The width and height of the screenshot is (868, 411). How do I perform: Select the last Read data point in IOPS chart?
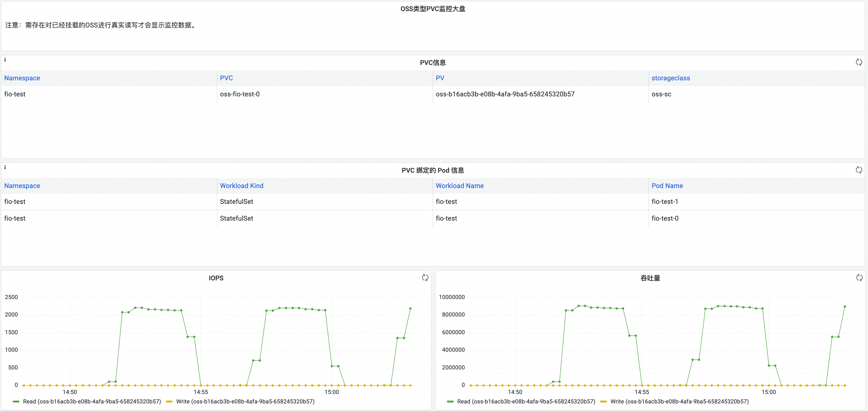(410, 308)
